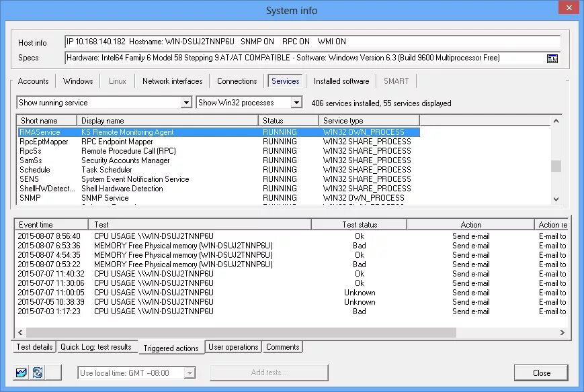Select event 2015-08-07 6:53:36
584x392 pixels.
[292, 246]
